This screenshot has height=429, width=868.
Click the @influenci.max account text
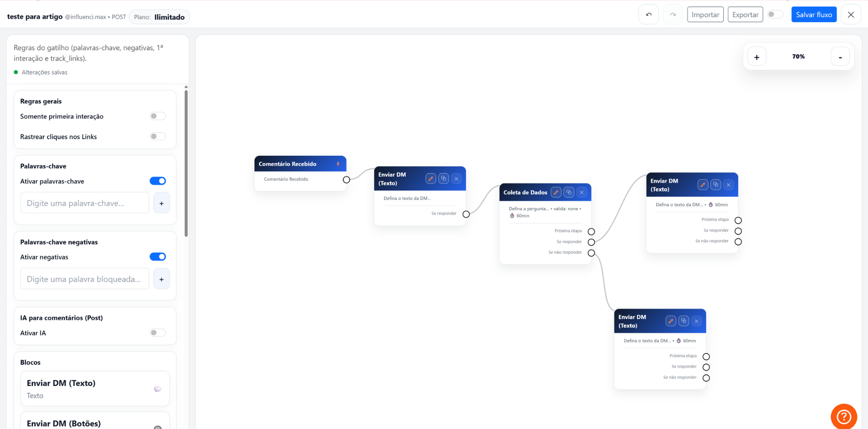point(85,17)
